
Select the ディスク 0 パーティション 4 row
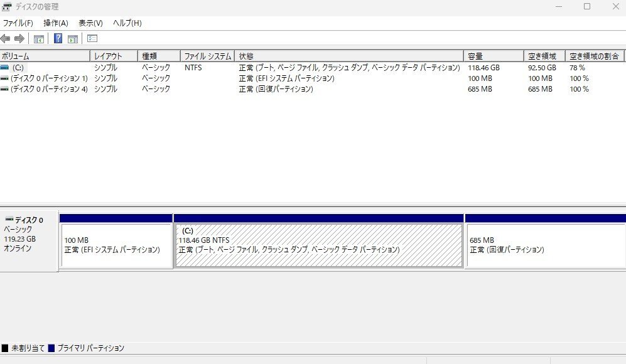coord(313,89)
